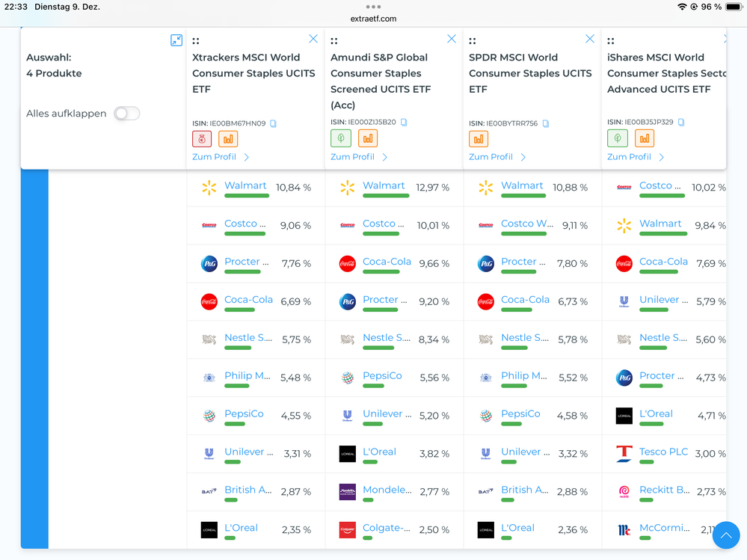Click Mondelez holding in the Amundi column

tap(387, 490)
